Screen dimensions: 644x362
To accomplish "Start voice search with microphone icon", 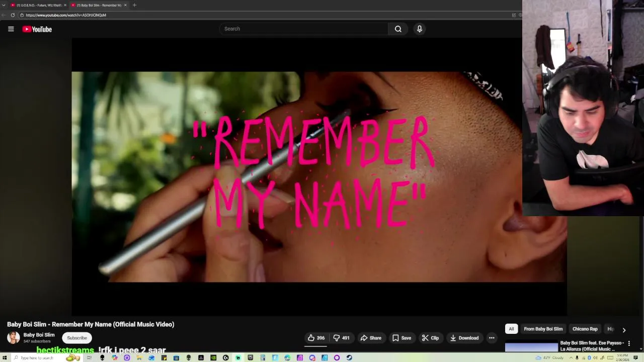I will [420, 29].
